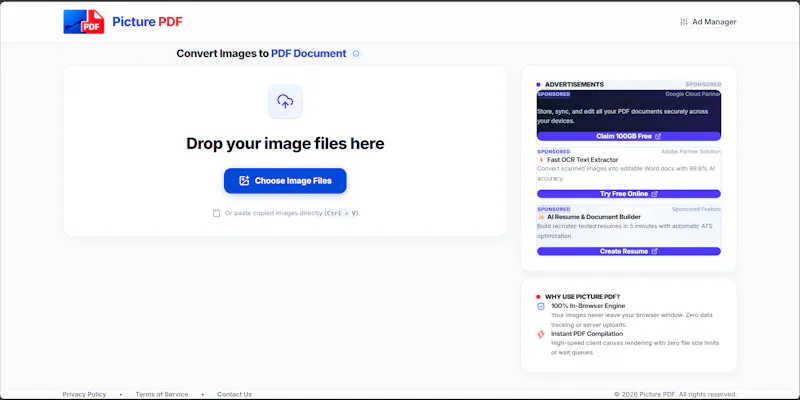
Task: Click Claim 100GB Free button
Action: coord(629,136)
